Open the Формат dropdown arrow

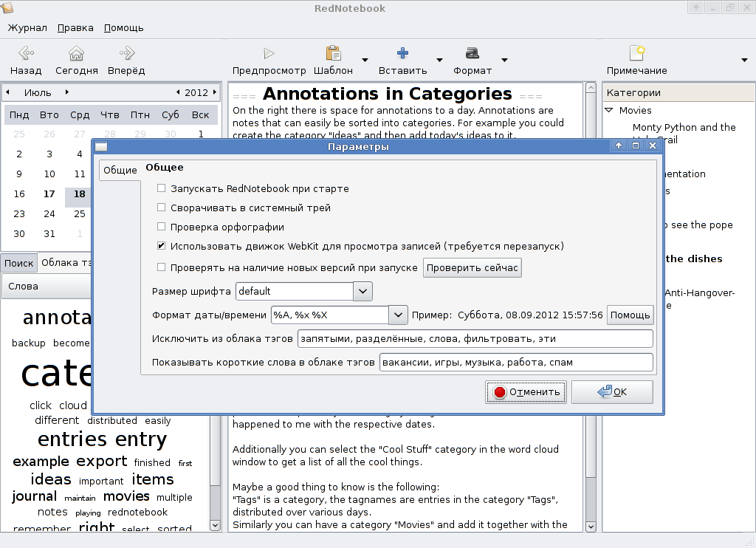tap(504, 60)
